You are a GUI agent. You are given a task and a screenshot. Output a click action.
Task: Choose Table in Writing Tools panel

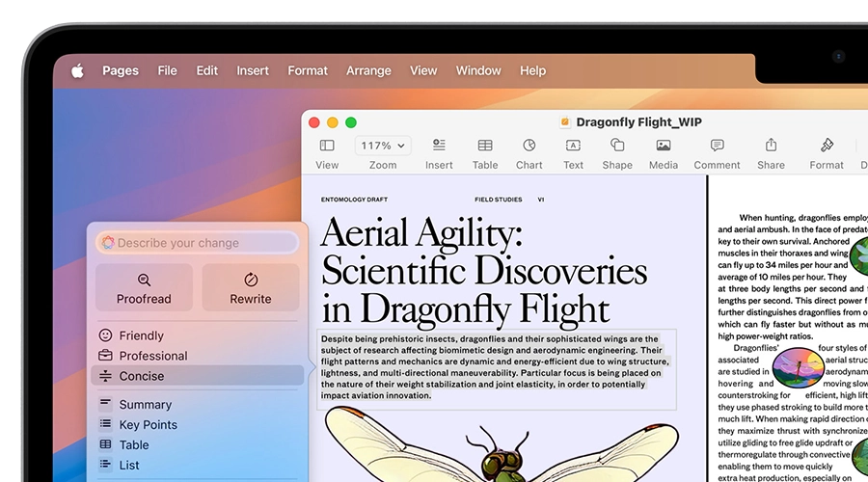point(197,445)
